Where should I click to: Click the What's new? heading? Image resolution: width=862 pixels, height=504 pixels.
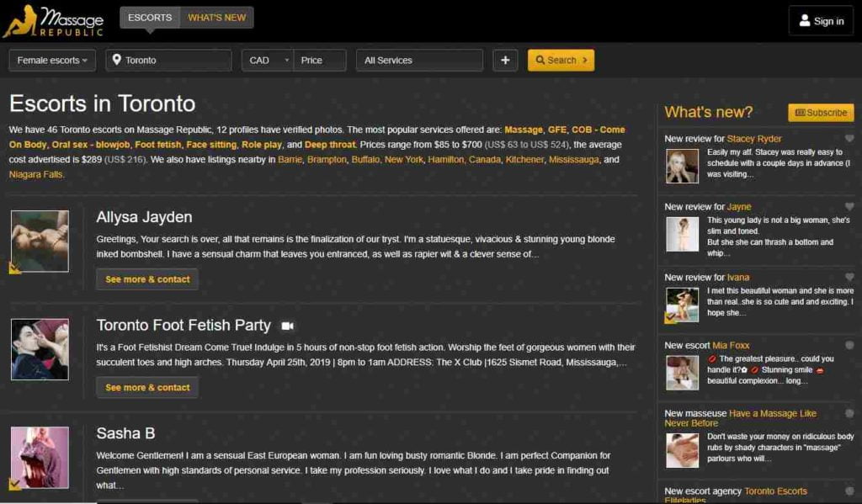pos(708,112)
